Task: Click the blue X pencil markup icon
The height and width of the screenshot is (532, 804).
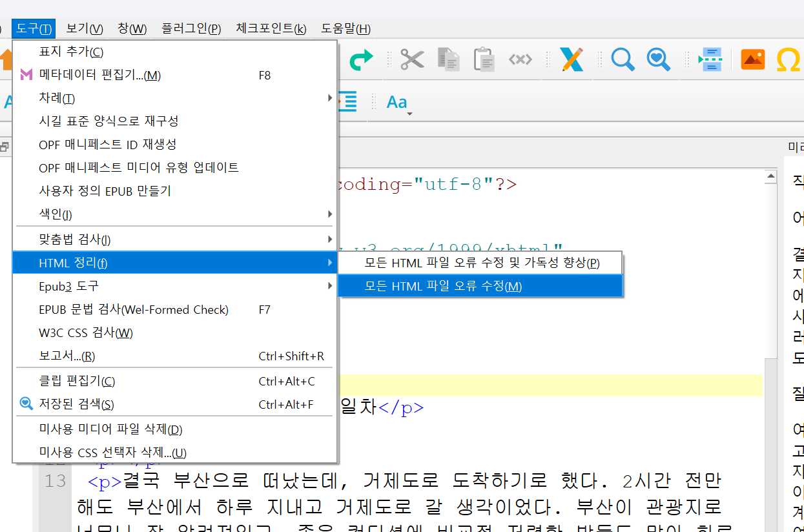Action: coord(571,59)
